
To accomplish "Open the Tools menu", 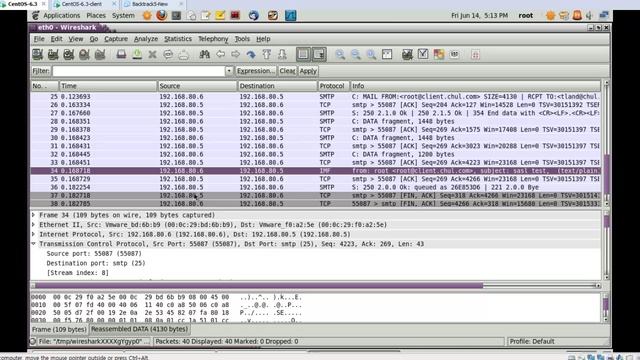I will (x=242, y=39).
